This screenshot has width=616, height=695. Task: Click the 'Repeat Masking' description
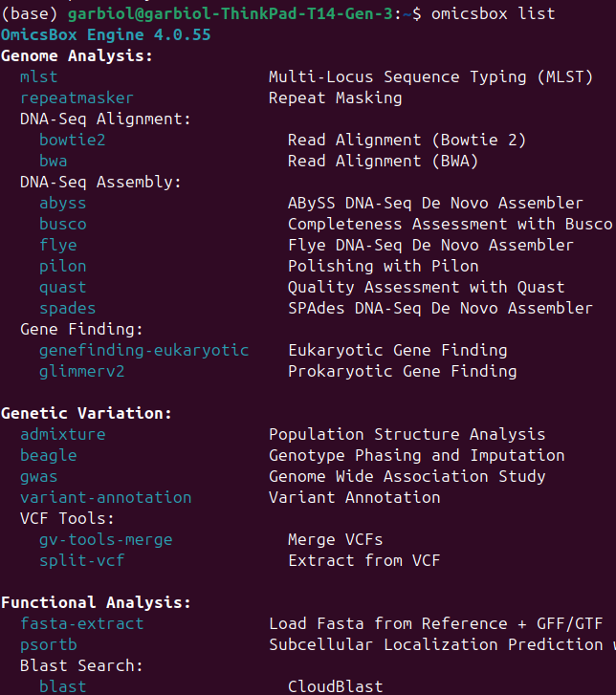pos(336,98)
